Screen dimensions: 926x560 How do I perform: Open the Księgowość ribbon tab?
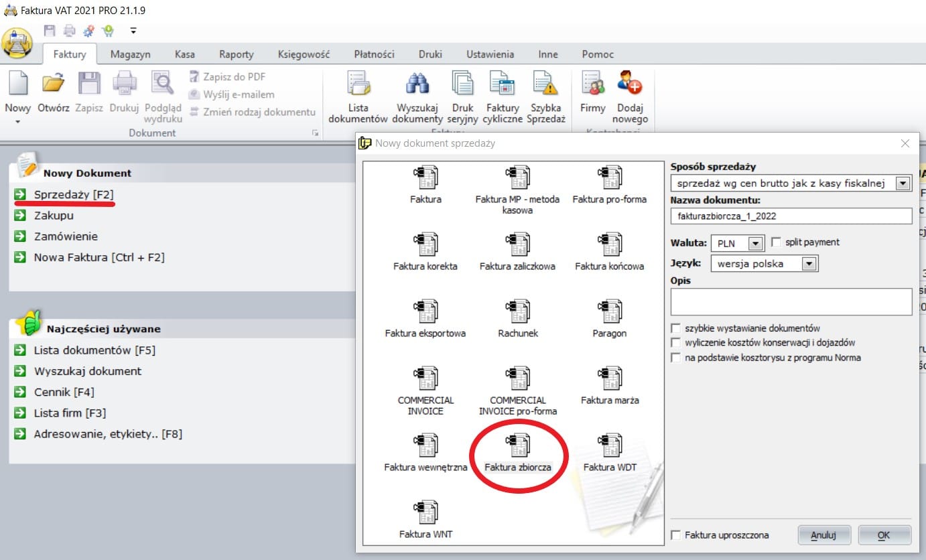tap(304, 54)
